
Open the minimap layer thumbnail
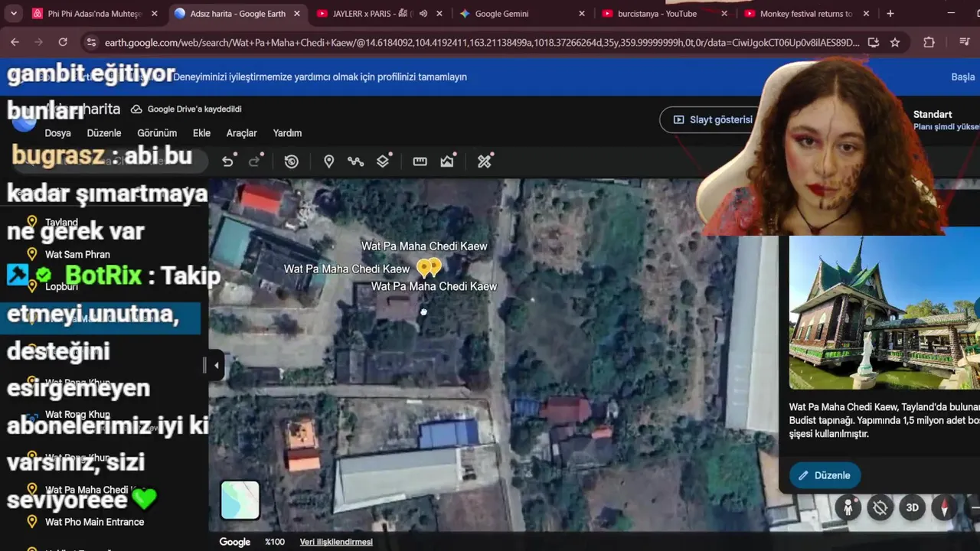click(240, 500)
